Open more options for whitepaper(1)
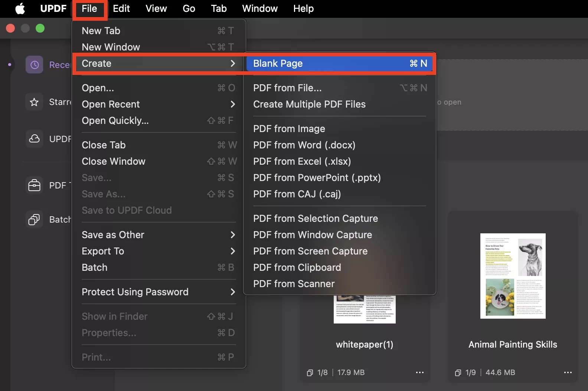The width and height of the screenshot is (588, 391). coord(419,372)
